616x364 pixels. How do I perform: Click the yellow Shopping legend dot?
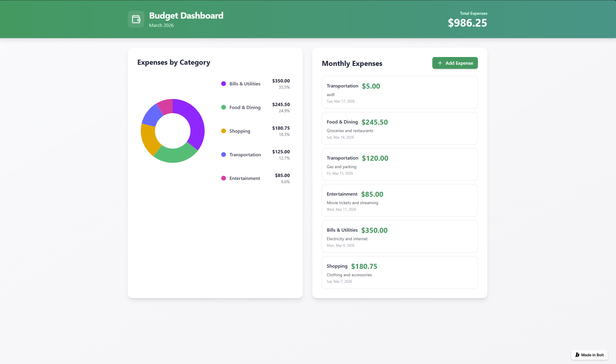click(224, 131)
